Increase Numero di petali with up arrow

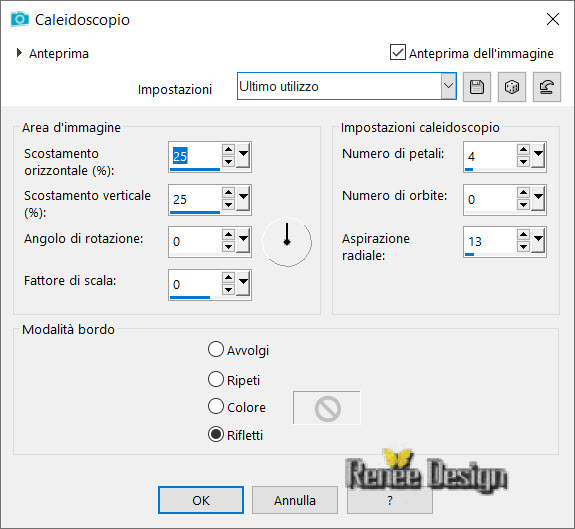(x=523, y=150)
